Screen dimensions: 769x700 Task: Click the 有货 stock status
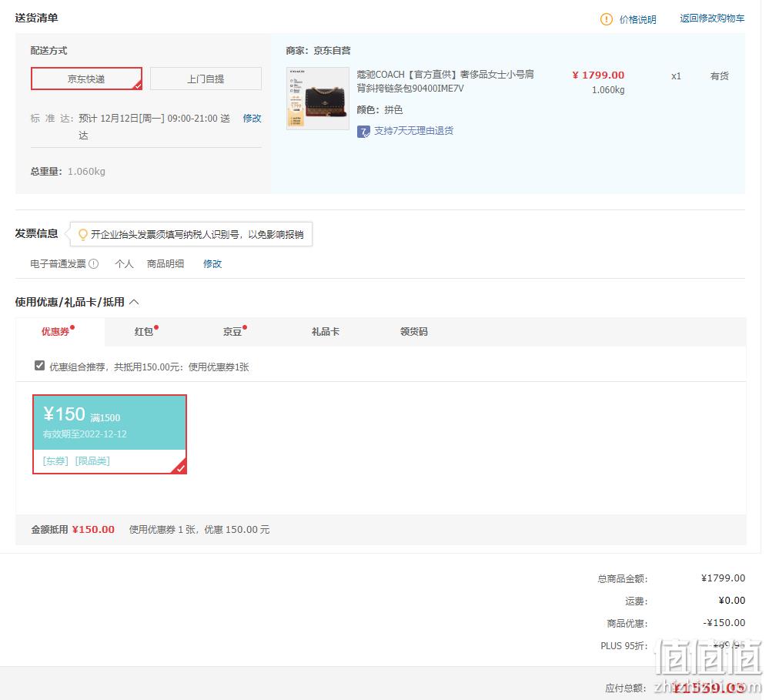point(720,76)
